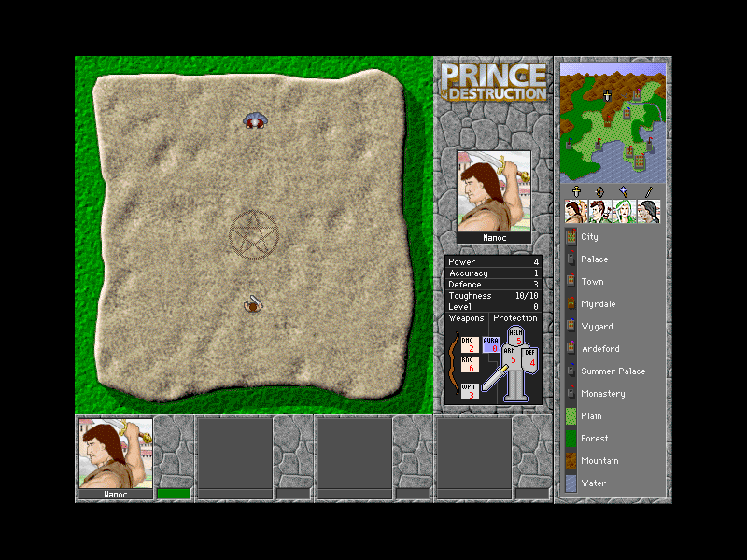Click the Water legend label
Image resolution: width=747 pixels, height=560 pixels.
(x=594, y=483)
